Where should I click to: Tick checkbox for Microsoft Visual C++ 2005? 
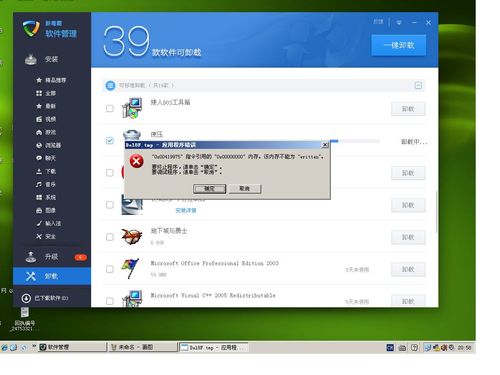pyautogui.click(x=110, y=301)
